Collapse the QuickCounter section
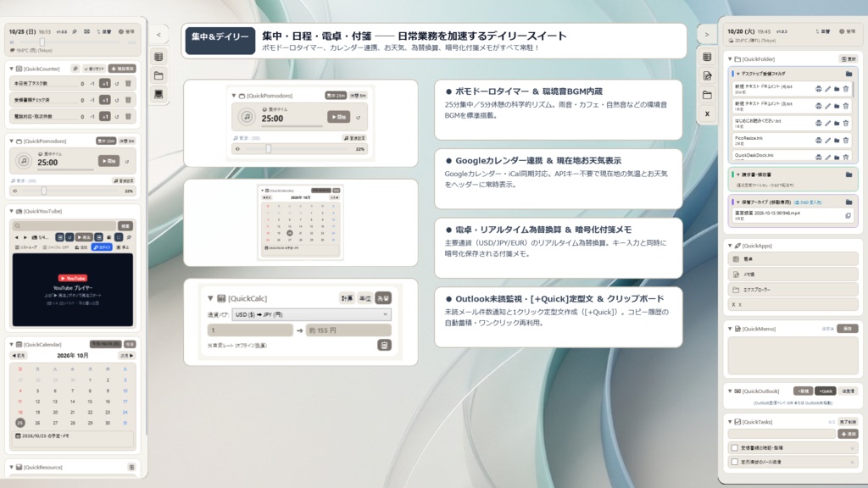This screenshot has height=488, width=868. click(12, 69)
